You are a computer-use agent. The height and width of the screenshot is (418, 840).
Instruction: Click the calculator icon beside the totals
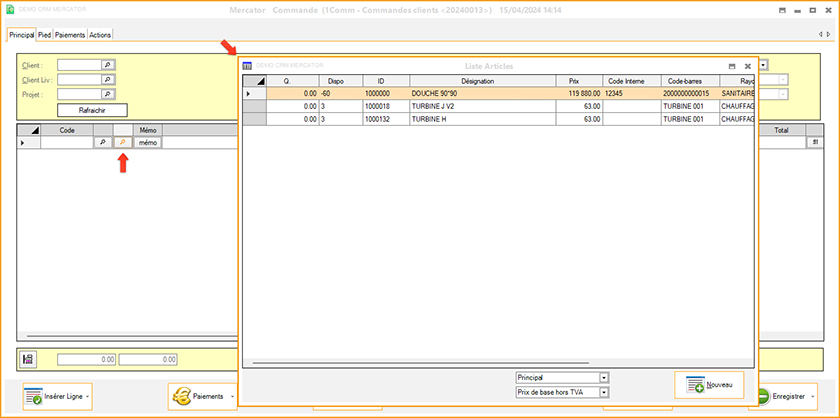click(x=29, y=359)
